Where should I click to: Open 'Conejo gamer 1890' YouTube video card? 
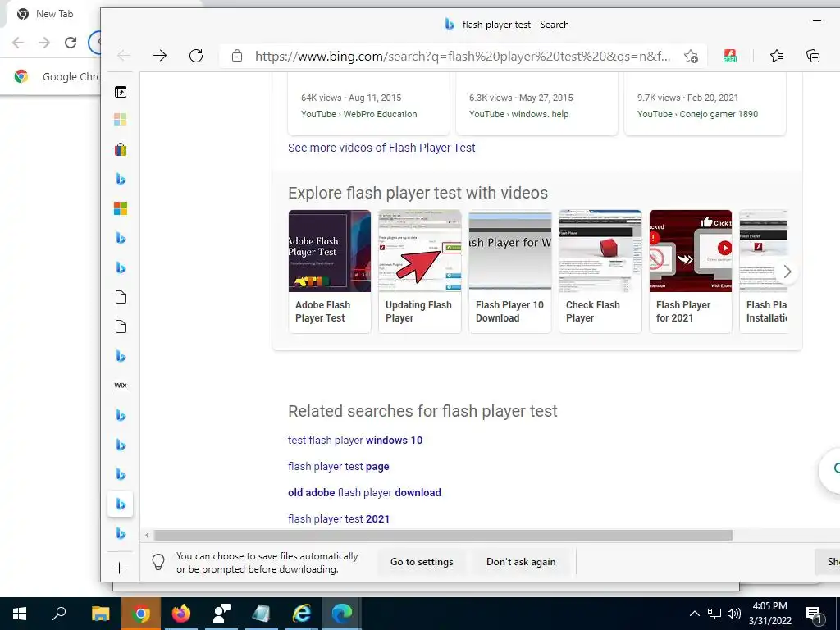pyautogui.click(x=705, y=106)
